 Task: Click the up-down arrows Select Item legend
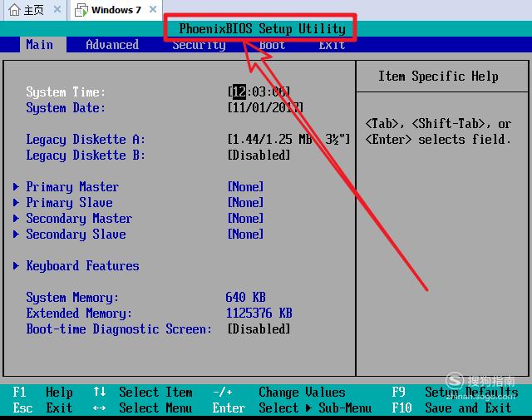tap(143, 393)
